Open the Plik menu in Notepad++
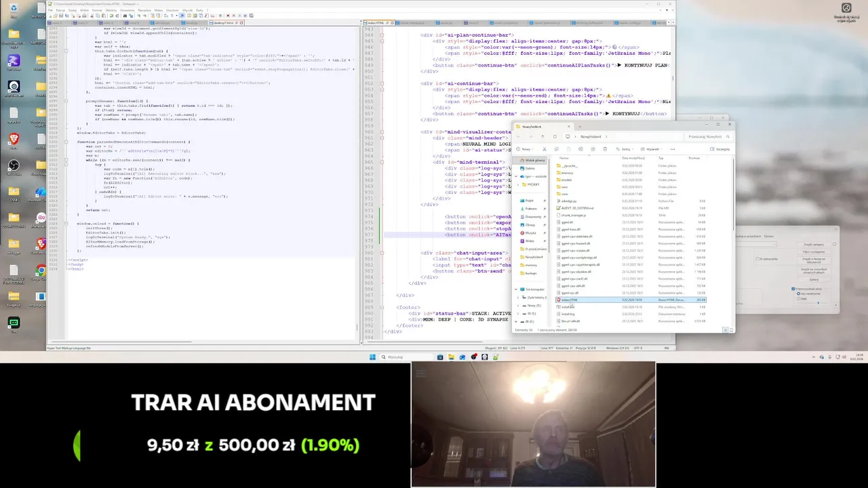This screenshot has height=488, width=868. coord(50,10)
